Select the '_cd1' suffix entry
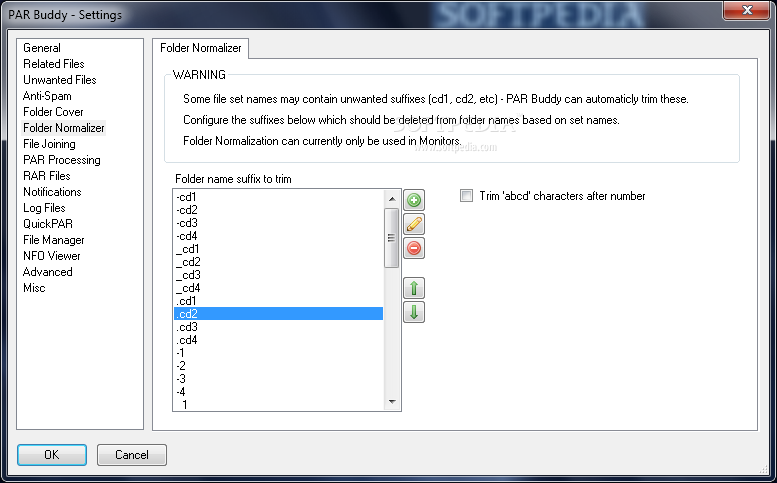 coord(278,249)
